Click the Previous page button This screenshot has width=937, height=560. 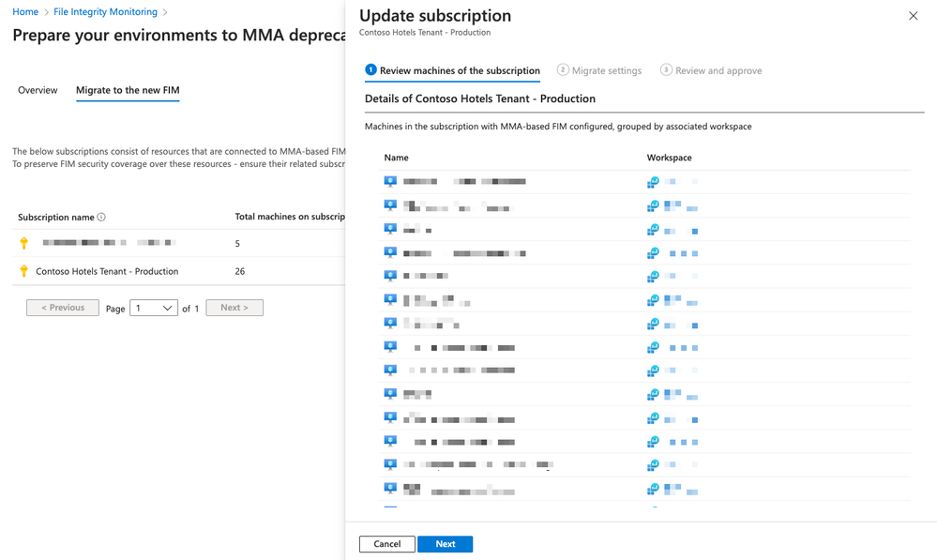(63, 308)
